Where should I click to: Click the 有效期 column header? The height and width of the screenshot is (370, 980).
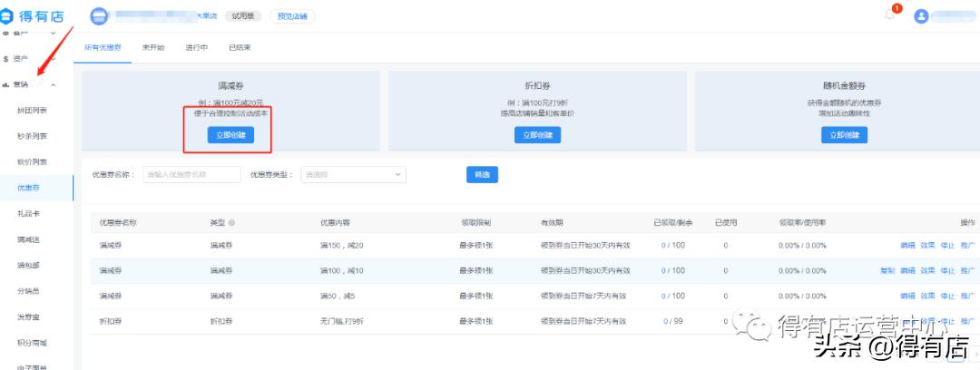point(552,222)
